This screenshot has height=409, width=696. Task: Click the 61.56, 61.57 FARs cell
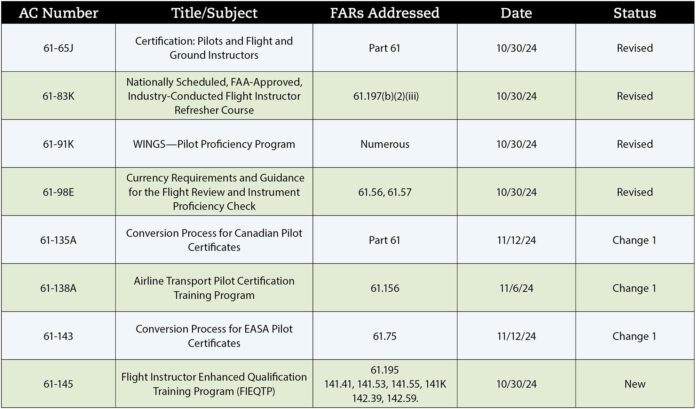point(384,192)
